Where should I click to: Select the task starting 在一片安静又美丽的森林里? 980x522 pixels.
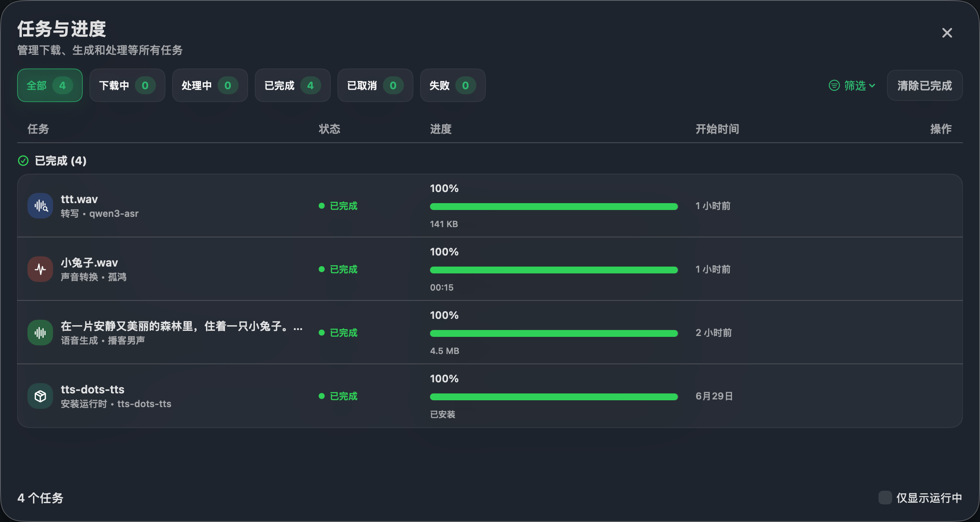182,326
